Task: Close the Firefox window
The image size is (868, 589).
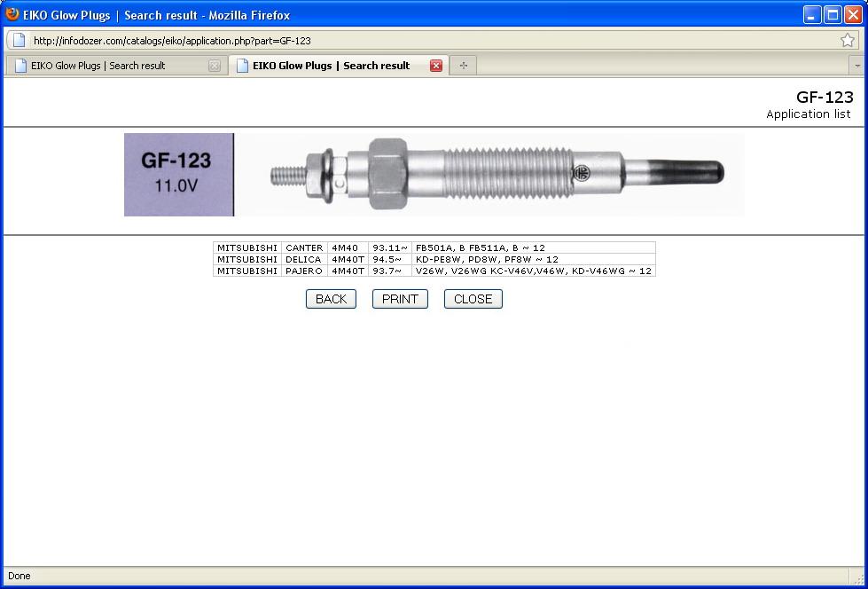Action: pos(853,14)
